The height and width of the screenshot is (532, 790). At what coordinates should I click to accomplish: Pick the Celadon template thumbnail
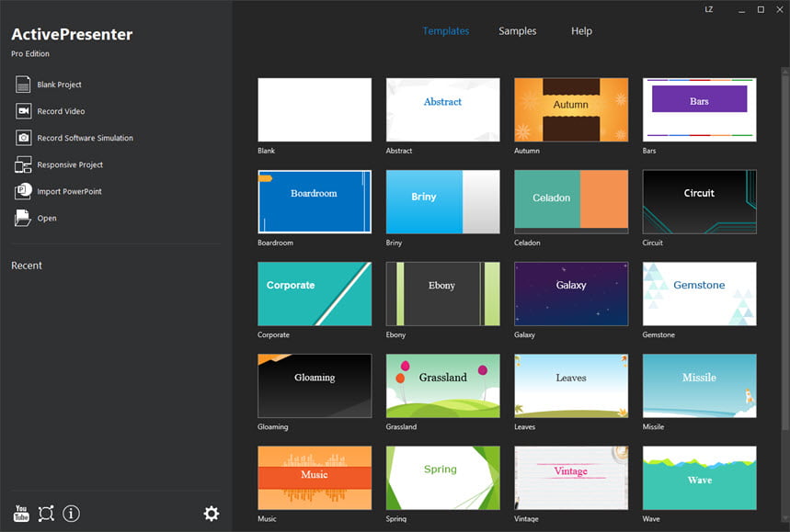tap(571, 202)
